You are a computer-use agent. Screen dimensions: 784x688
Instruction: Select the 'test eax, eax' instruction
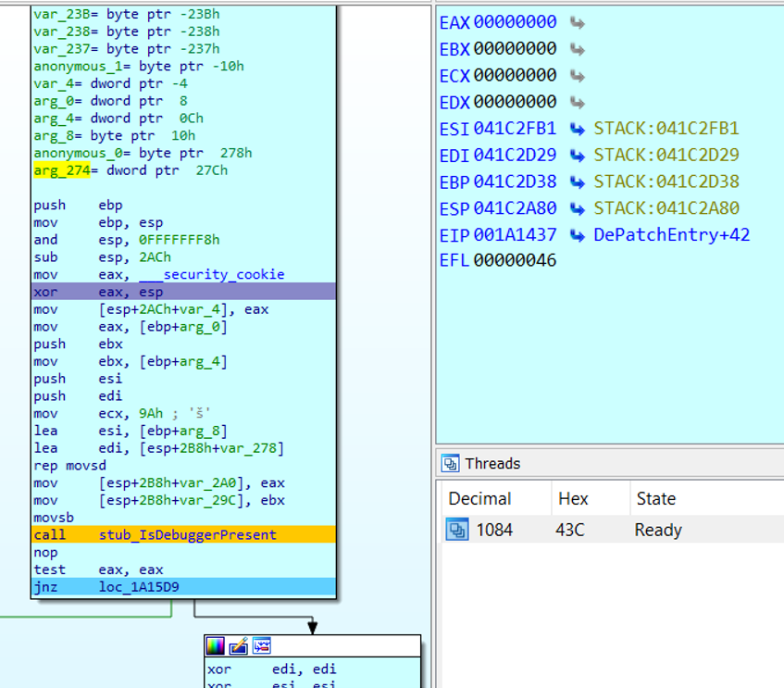98,569
